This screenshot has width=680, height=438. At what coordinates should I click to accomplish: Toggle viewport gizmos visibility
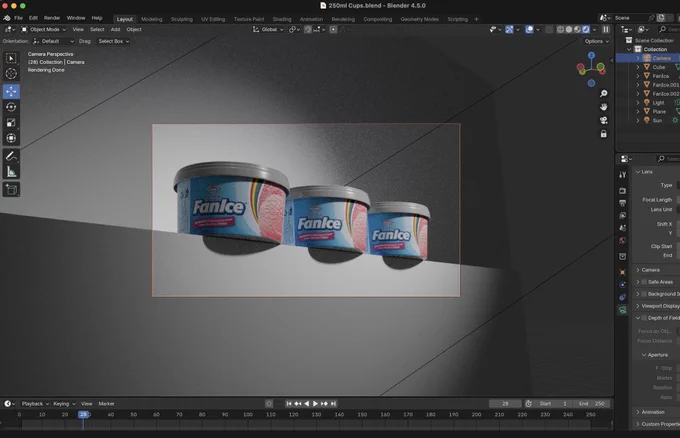tap(509, 29)
